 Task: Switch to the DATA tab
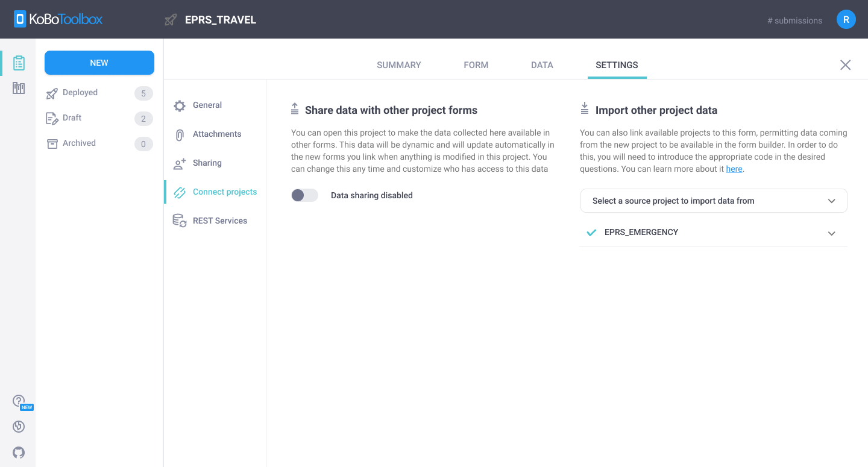click(541, 64)
